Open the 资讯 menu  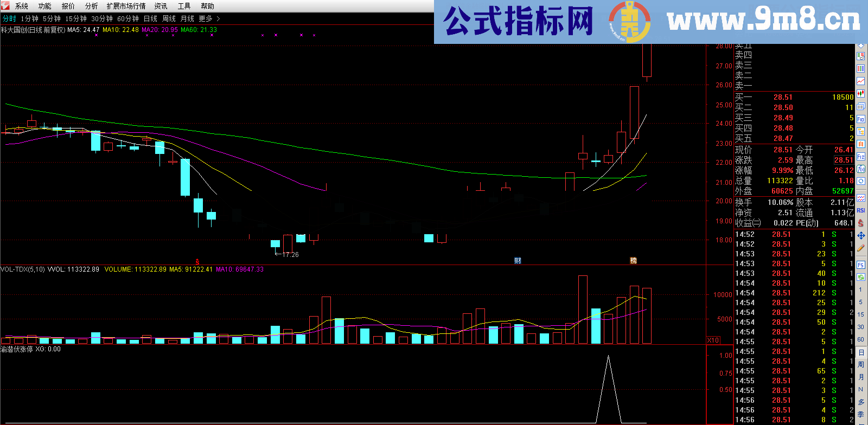pyautogui.click(x=161, y=6)
